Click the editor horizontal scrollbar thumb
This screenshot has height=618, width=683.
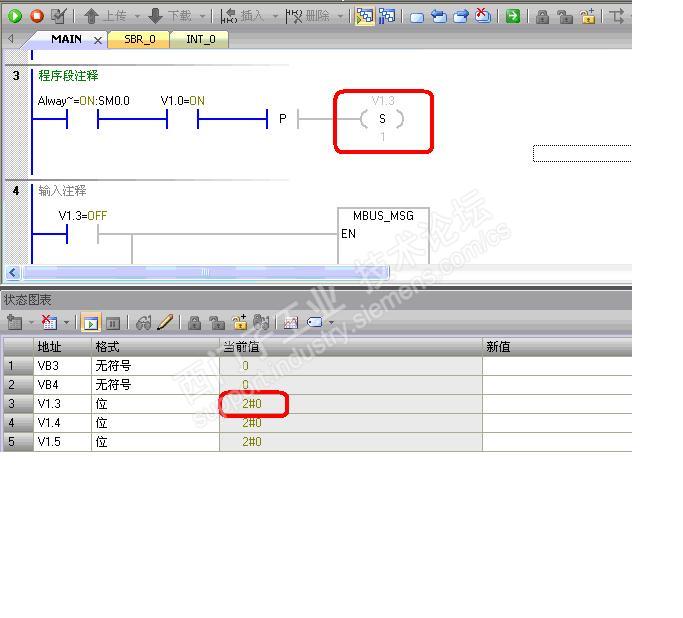pos(205,273)
